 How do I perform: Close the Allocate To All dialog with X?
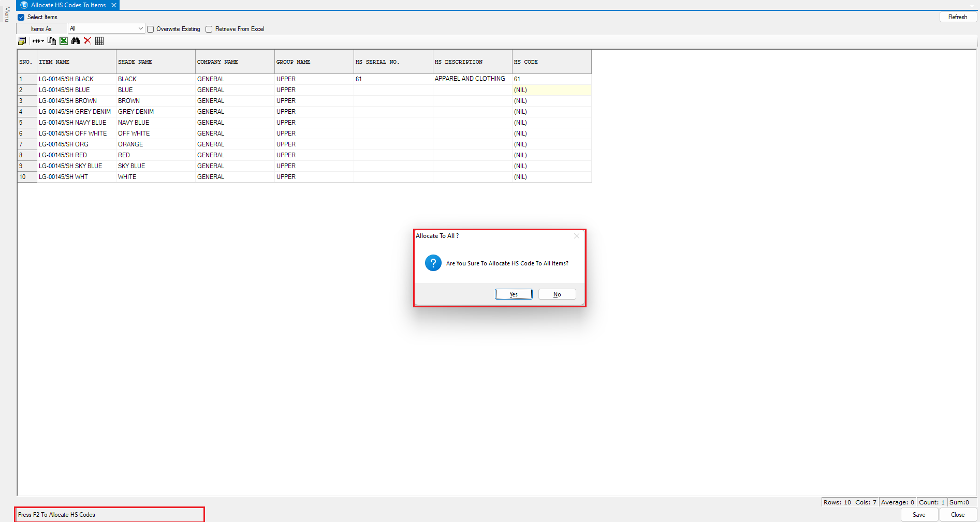tap(576, 236)
